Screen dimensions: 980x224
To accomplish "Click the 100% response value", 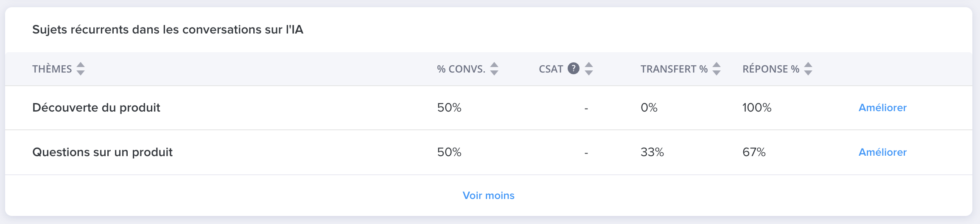I will [757, 108].
